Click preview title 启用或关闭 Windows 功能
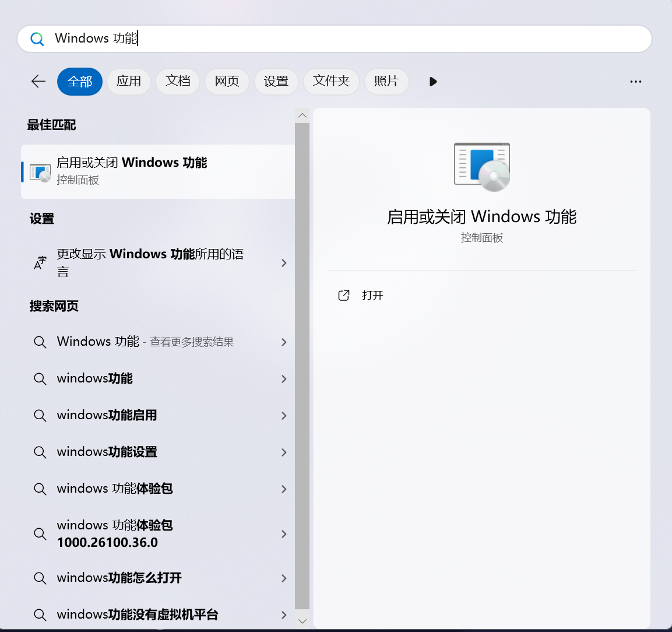 (x=482, y=217)
